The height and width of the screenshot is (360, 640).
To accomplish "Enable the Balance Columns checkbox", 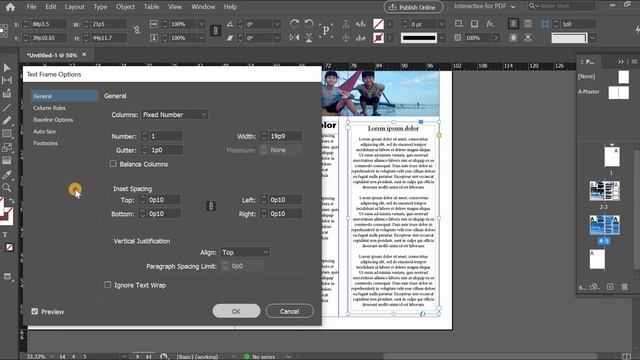I will coord(113,164).
